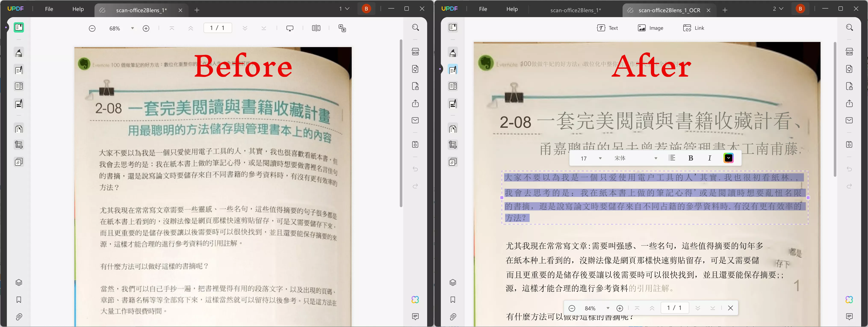Click the Link tool button

pos(694,28)
